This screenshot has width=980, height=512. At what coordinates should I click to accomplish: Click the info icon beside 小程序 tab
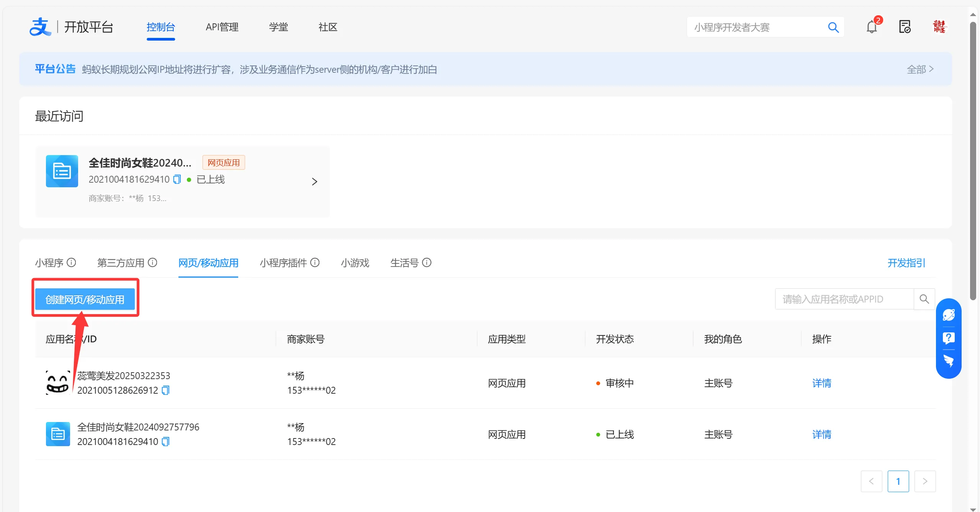(x=72, y=263)
